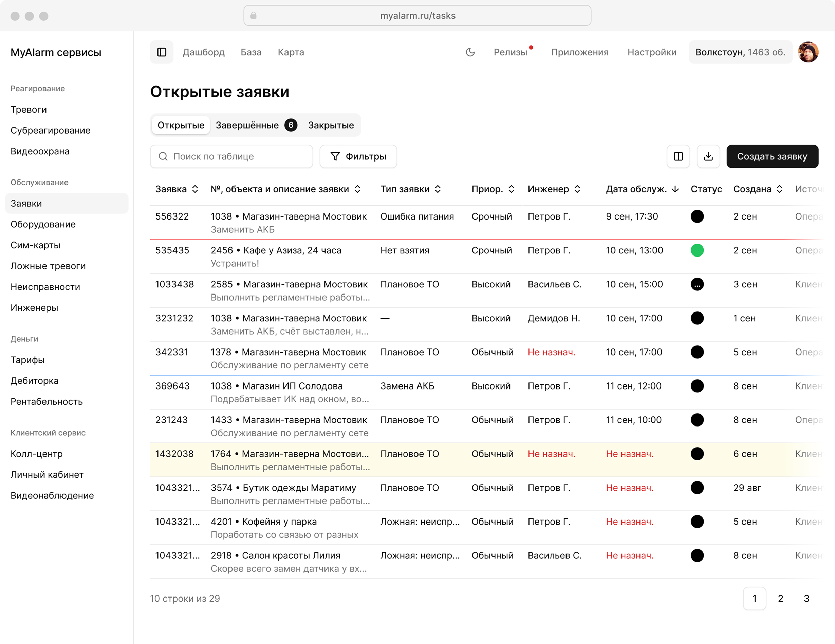Open Субреагирование in sidebar
Viewport: 835px width, 644px height.
pos(51,131)
